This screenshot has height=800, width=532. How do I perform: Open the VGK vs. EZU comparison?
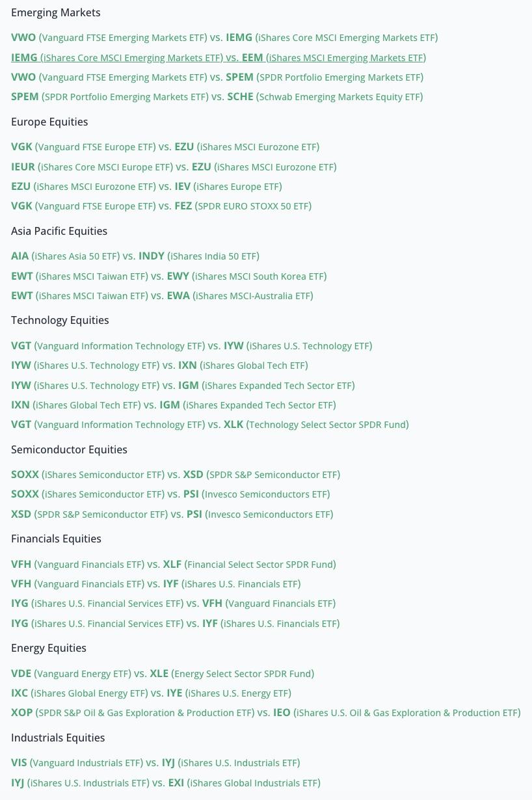165,147
